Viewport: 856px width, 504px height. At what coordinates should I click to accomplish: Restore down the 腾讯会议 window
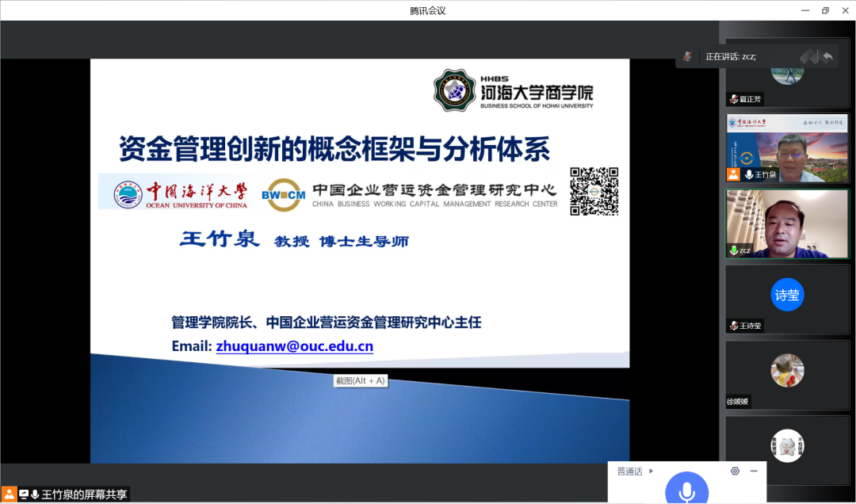pos(825,10)
